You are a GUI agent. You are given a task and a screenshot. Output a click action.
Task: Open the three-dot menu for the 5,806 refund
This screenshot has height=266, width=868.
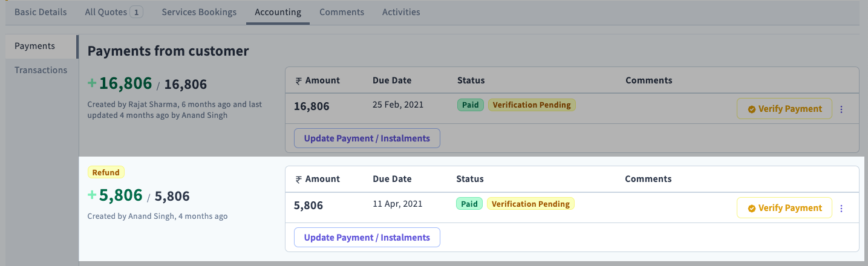tap(841, 209)
